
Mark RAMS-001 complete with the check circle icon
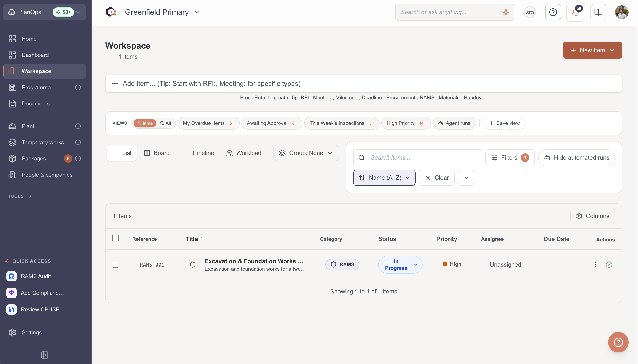[x=609, y=264]
